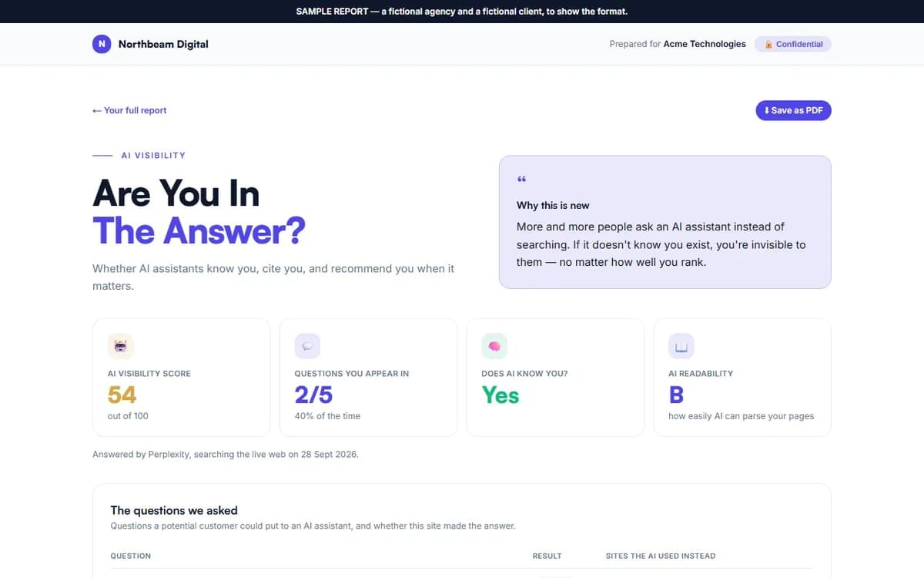Viewport: 924px width, 578px height.
Task: Click the SAMPLE REPORT banner text
Action: (x=462, y=12)
